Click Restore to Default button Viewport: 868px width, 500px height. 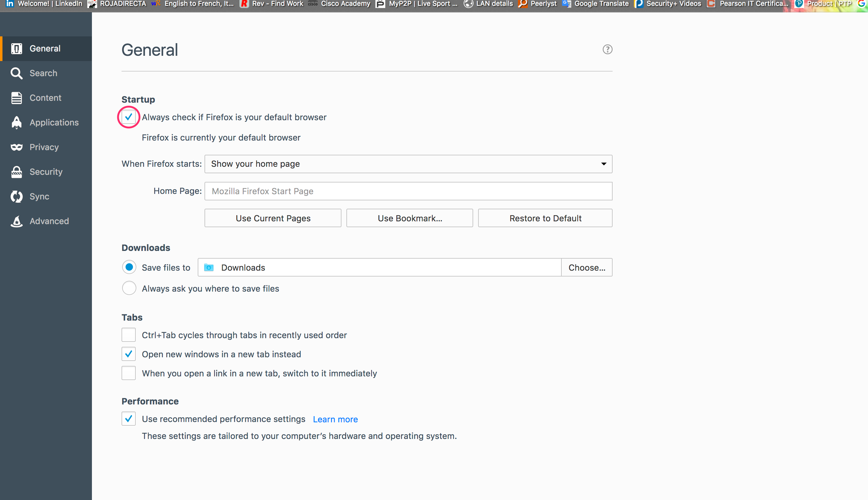(545, 218)
